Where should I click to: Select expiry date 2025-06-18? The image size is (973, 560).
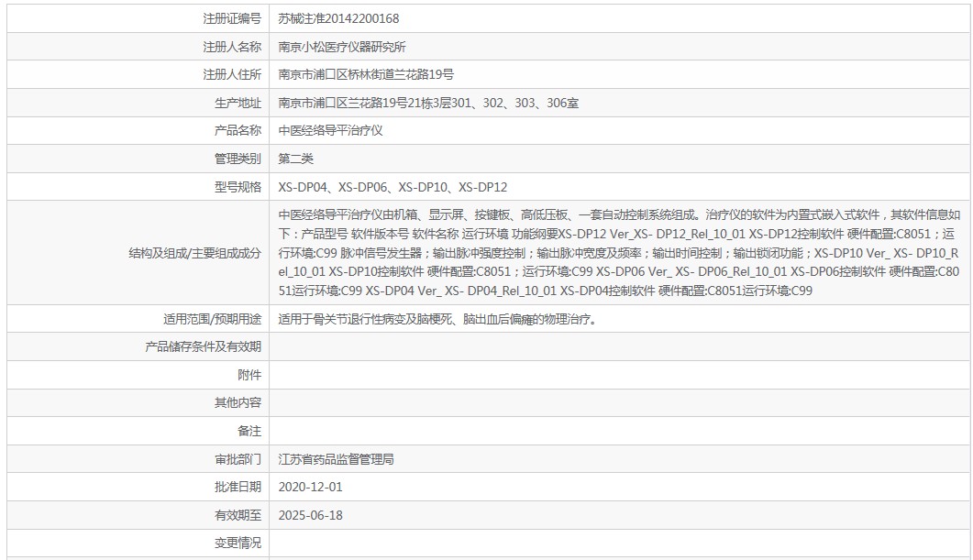[310, 515]
